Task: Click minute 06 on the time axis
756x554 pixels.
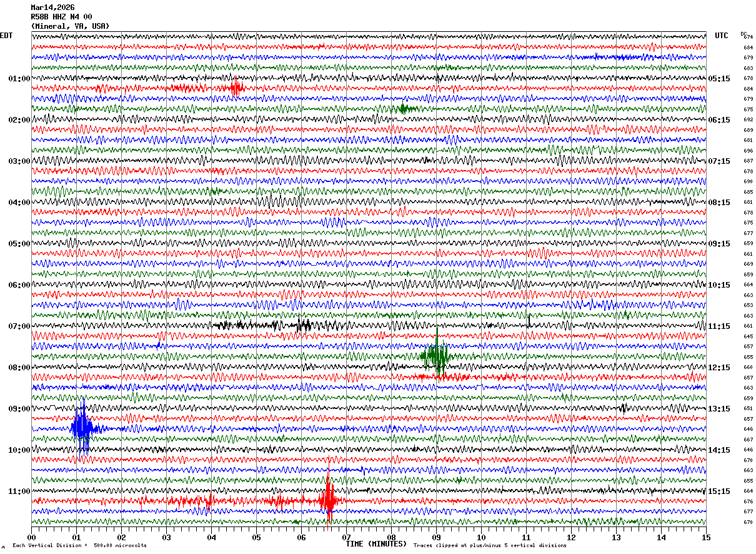Action: 301,537
